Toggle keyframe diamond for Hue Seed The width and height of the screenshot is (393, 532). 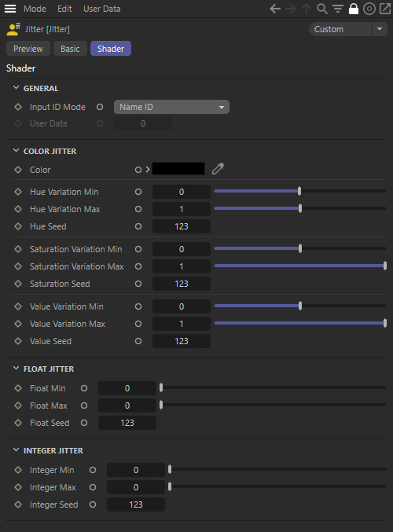(x=18, y=226)
